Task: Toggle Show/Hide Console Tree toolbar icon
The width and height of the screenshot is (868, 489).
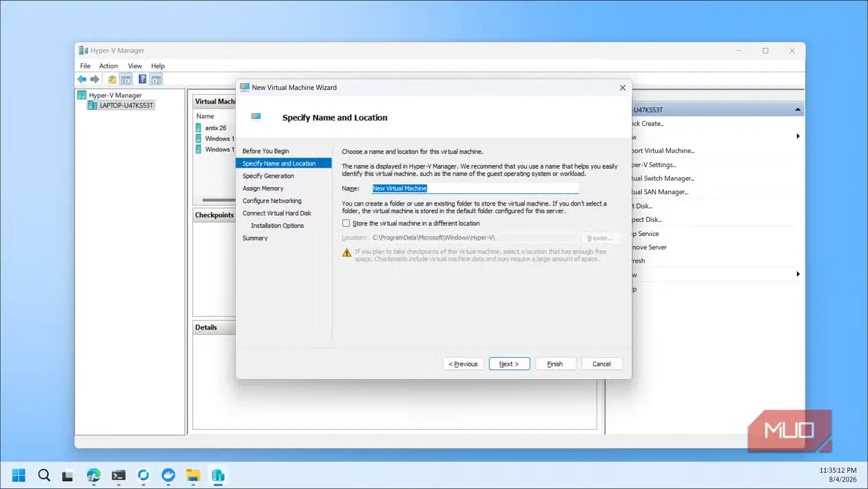Action: point(126,79)
